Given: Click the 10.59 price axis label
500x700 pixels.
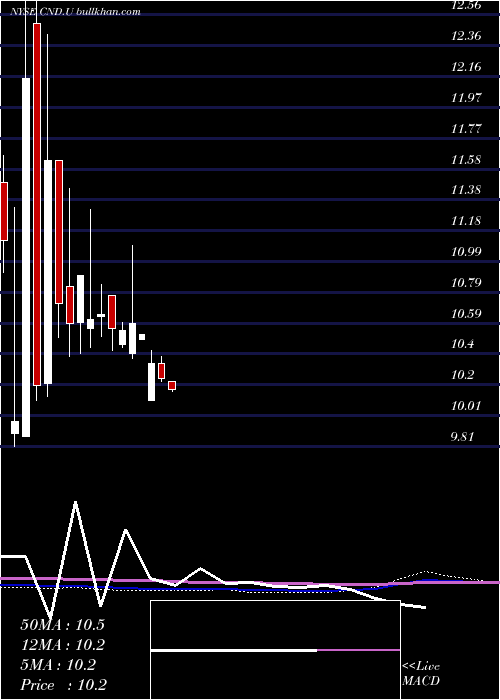Looking at the screenshot, I should click(x=466, y=313).
